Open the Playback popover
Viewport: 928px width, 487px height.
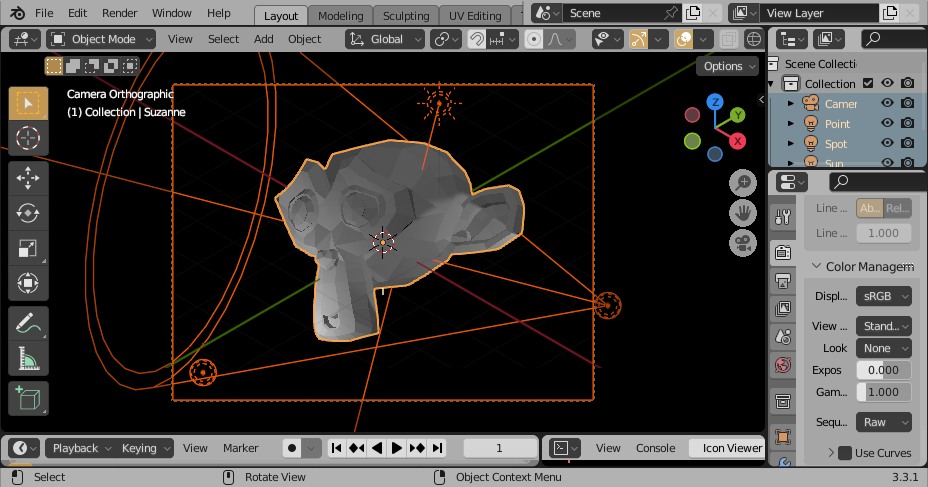point(81,448)
